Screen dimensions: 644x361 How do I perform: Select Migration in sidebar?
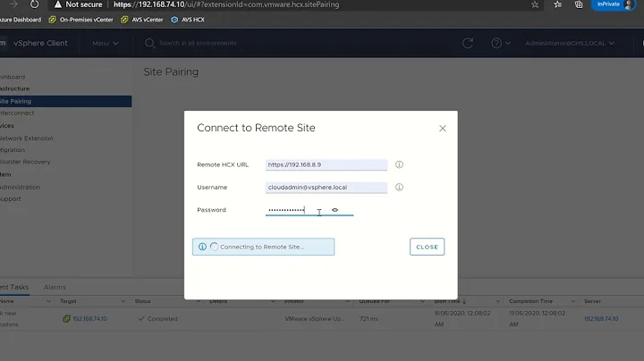pyautogui.click(x=13, y=150)
